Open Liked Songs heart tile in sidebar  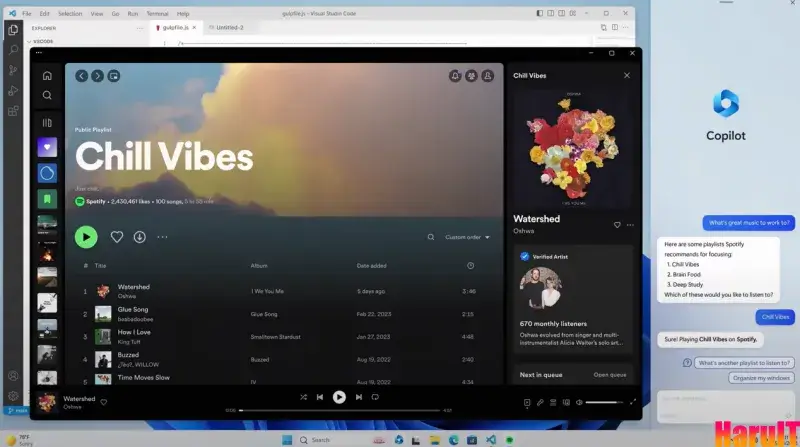47,147
